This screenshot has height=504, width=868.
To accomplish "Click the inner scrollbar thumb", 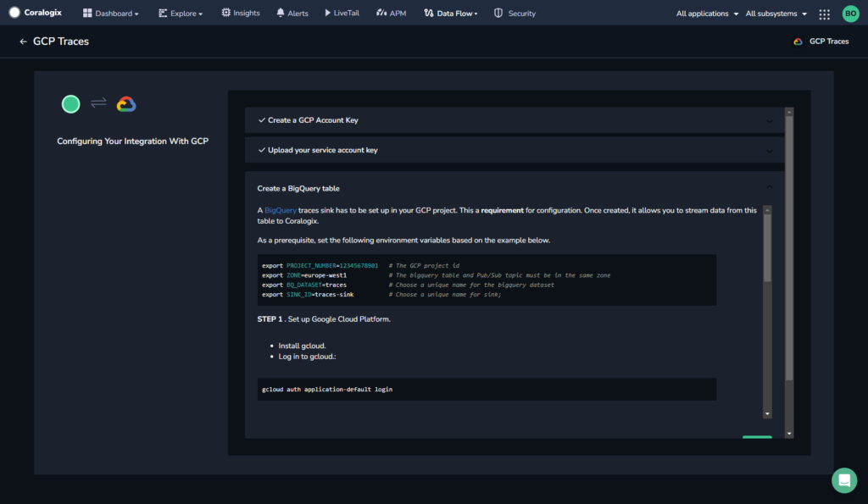I will [767, 248].
